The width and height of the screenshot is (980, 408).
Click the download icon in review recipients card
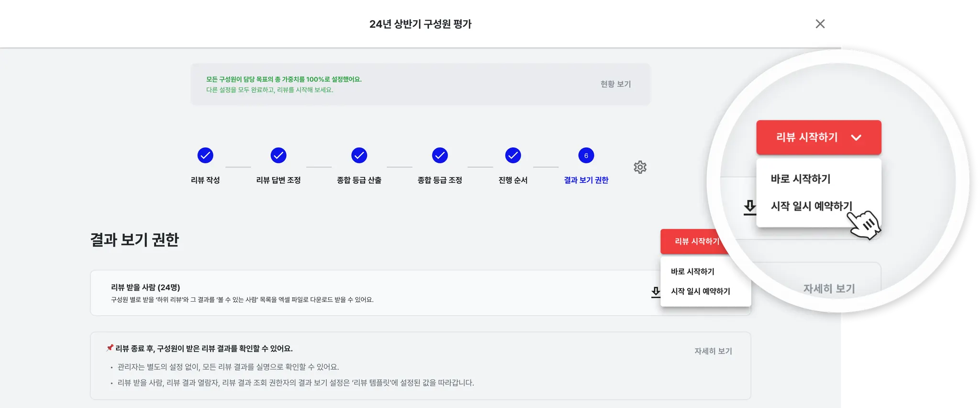655,292
